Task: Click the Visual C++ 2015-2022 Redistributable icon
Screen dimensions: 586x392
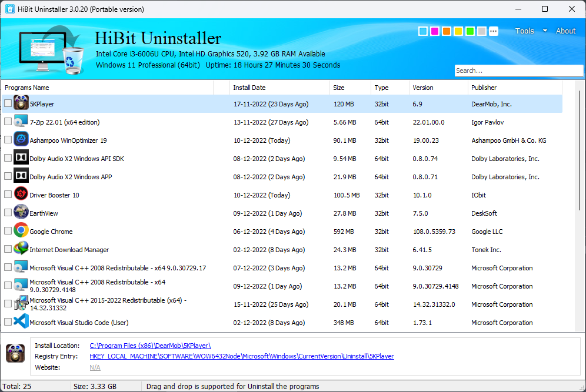Action: 21,303
